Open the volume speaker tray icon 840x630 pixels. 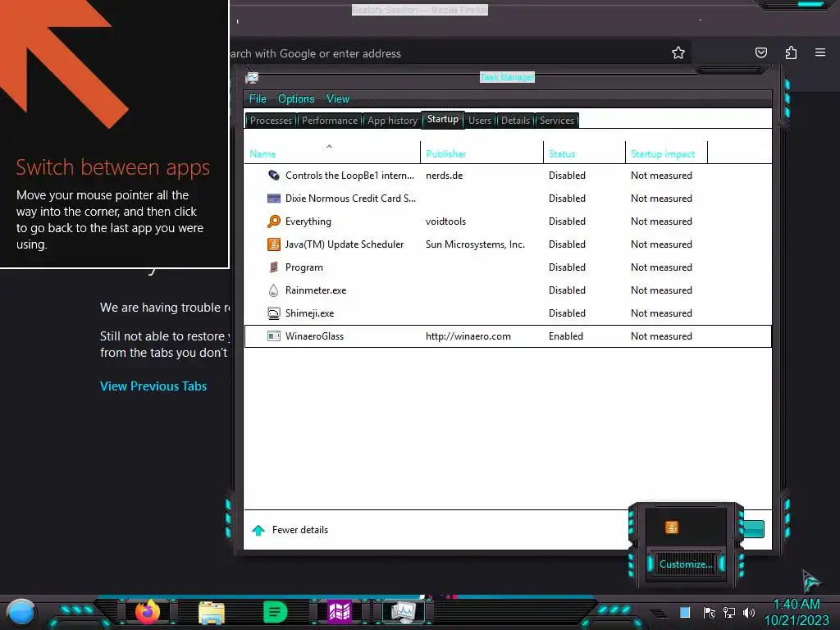pyautogui.click(x=749, y=612)
